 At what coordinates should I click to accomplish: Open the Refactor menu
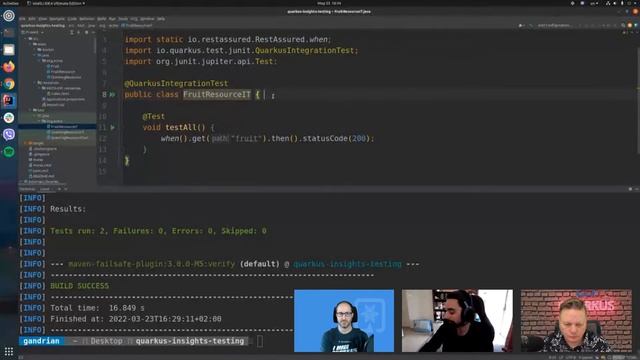tap(87, 19)
